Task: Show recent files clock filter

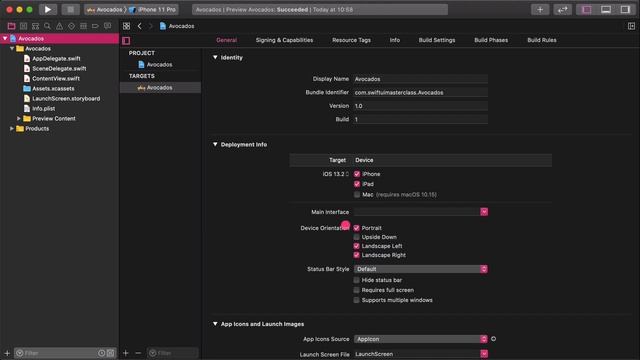Action: coord(101,353)
